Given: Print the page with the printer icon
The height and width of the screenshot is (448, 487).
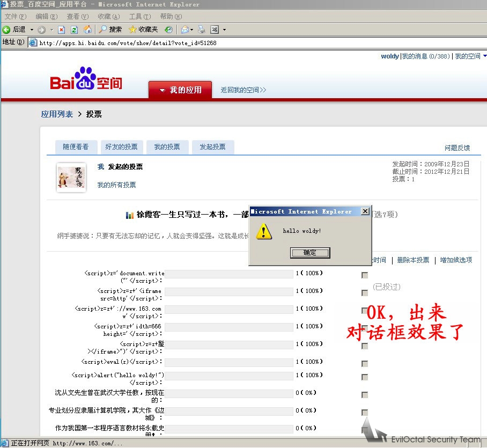Looking at the screenshot, I should pyautogui.click(x=202, y=30).
